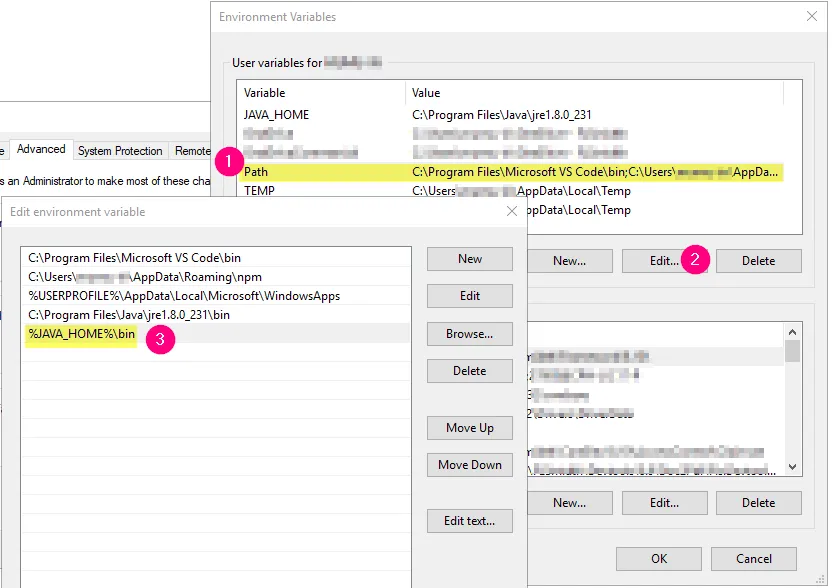Select the %JAVA_HOME%\bin path entry
This screenshot has height=588, width=832.
[216, 334]
